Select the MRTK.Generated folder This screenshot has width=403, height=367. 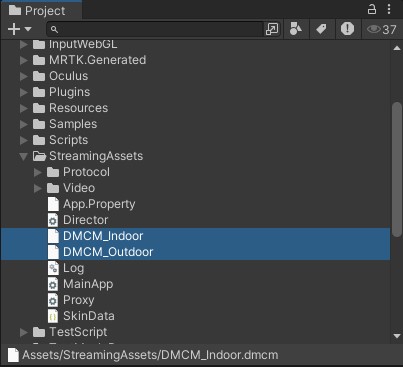[98, 60]
